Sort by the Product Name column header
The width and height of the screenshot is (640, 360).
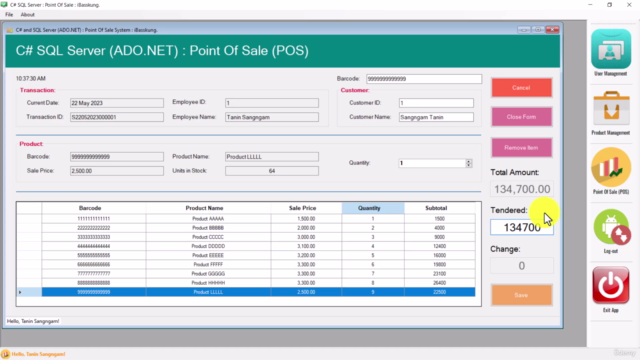coord(208,208)
